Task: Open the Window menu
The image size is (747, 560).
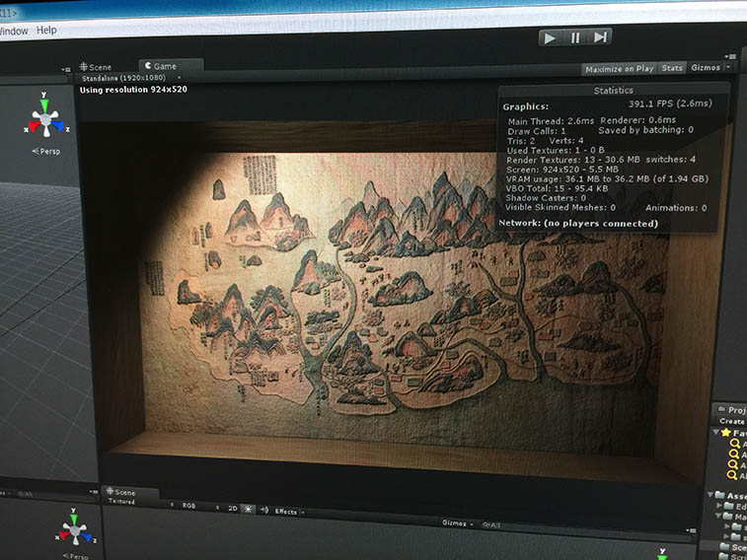Action: tap(14, 32)
